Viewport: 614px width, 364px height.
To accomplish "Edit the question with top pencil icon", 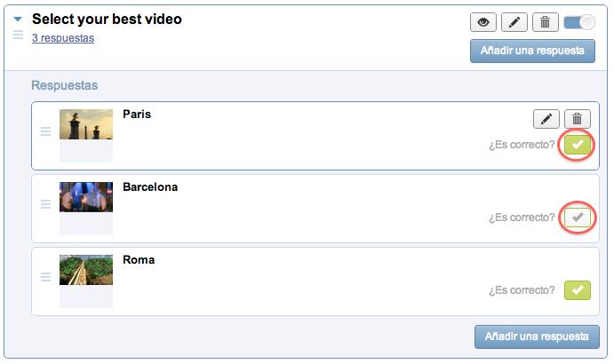I will (x=514, y=22).
